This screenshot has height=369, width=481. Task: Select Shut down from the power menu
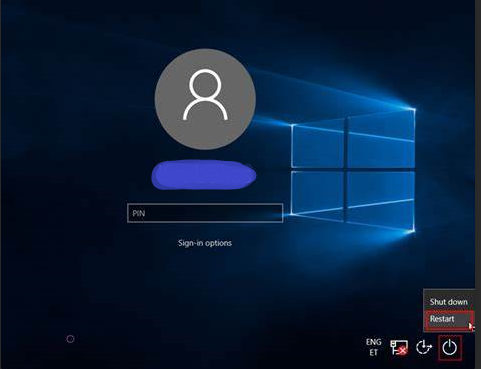[x=448, y=302]
